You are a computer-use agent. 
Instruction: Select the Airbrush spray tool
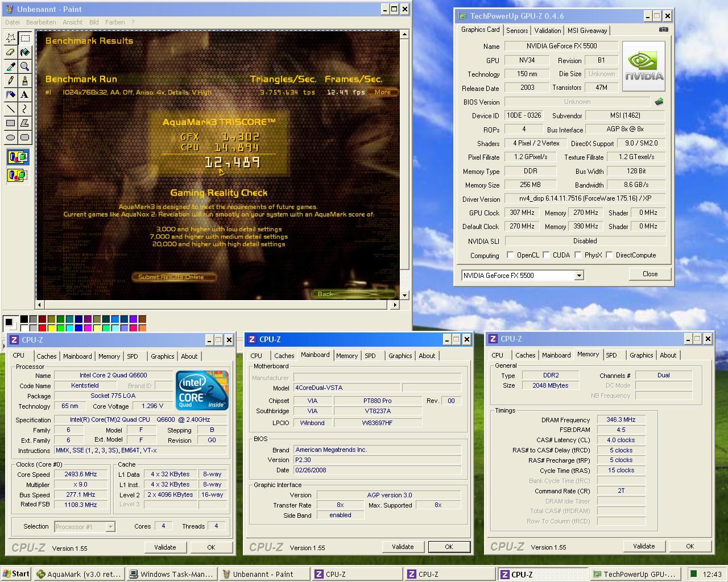point(11,95)
